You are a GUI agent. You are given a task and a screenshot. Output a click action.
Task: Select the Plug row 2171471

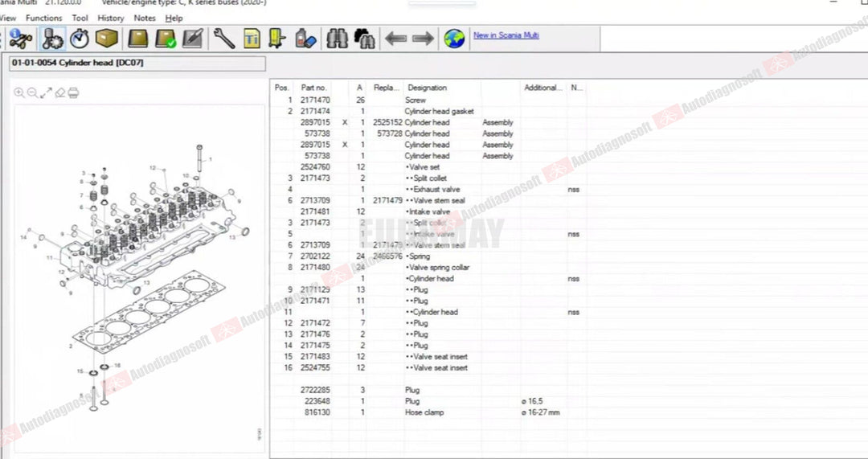click(428, 301)
